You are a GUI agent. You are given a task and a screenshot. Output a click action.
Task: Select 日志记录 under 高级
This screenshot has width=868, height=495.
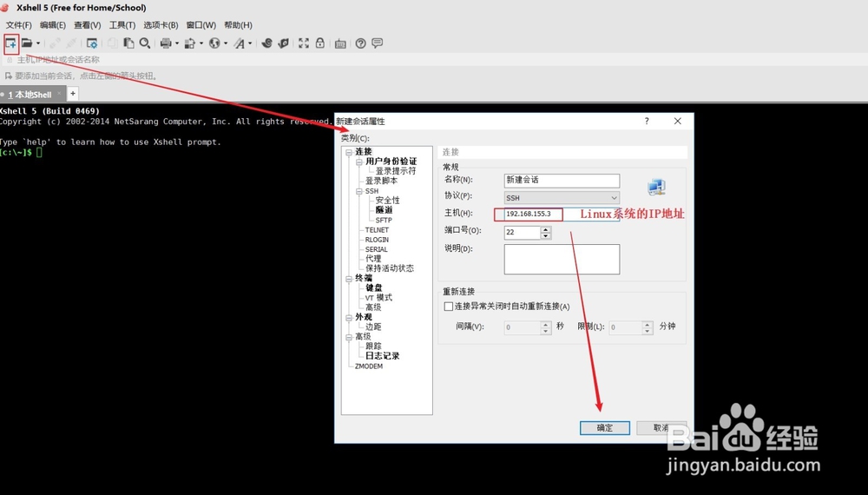point(382,356)
